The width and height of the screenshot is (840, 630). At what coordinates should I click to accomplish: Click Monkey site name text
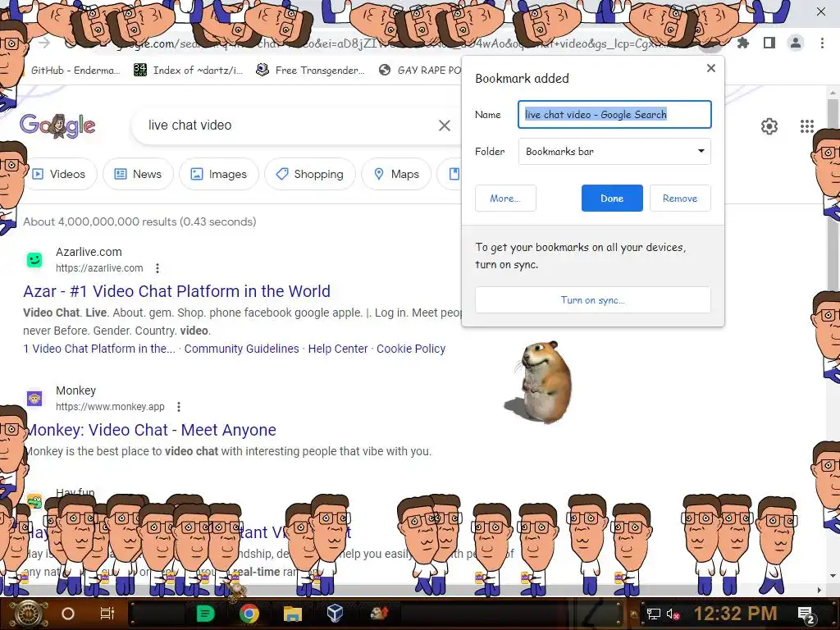coord(75,390)
